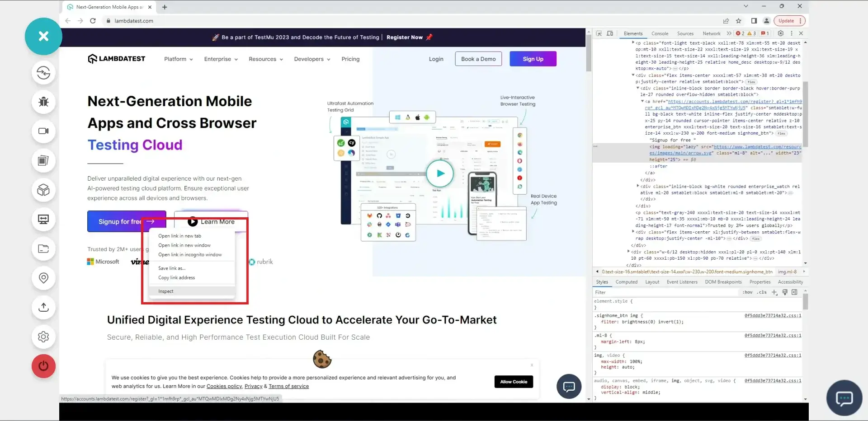
Task: Enable the :hov pseudo-class toggle
Action: (746, 292)
